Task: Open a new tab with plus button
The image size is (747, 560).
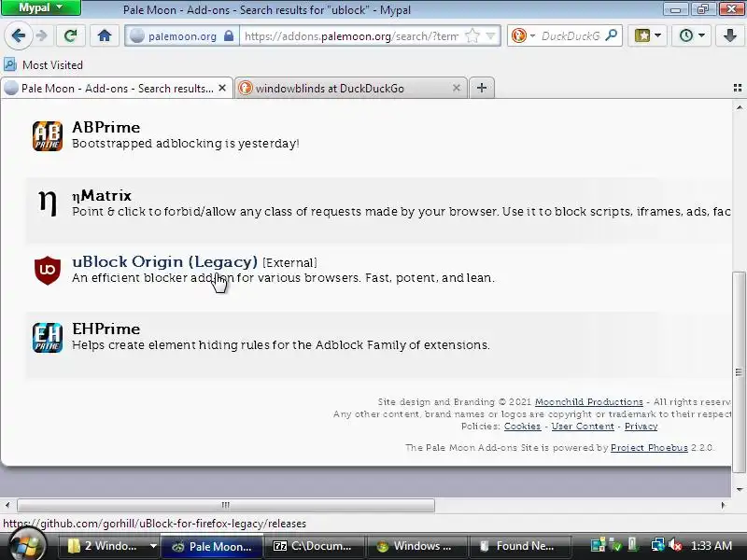Action: click(x=482, y=88)
